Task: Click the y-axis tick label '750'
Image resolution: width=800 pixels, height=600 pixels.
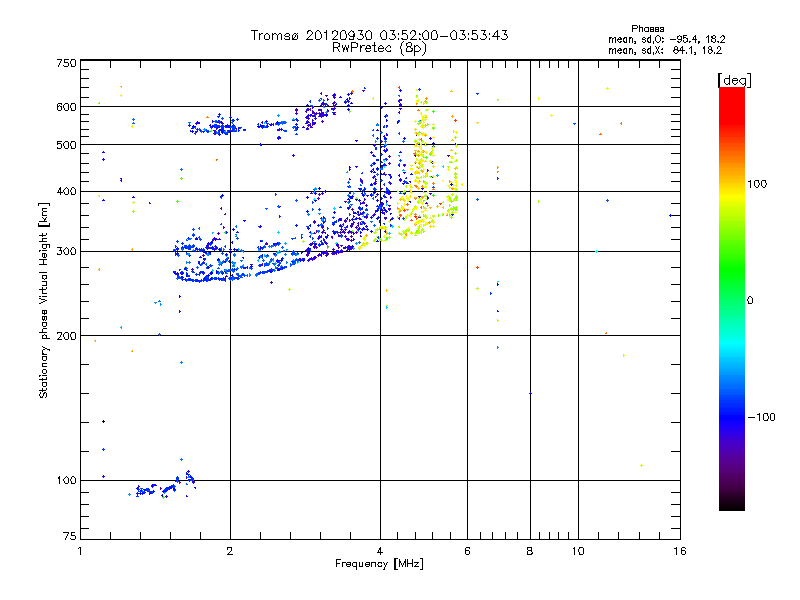Action: (66, 63)
